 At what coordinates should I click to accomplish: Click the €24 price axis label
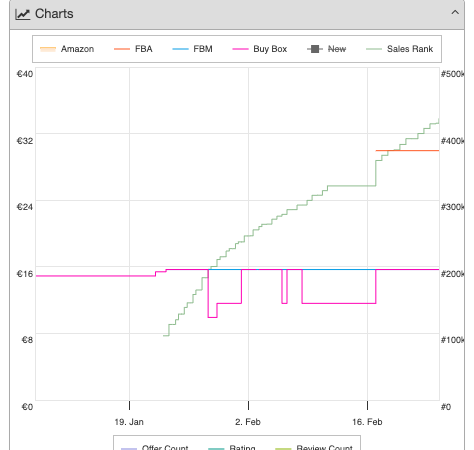coord(25,207)
